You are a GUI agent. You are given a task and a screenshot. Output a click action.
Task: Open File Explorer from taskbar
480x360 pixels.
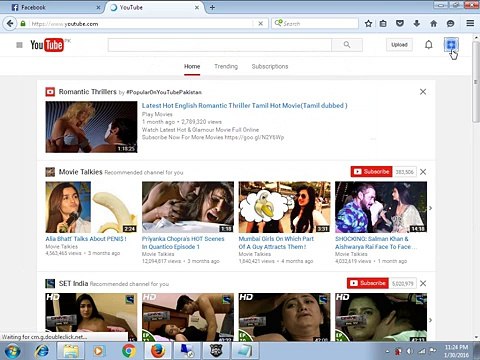click(x=71, y=351)
